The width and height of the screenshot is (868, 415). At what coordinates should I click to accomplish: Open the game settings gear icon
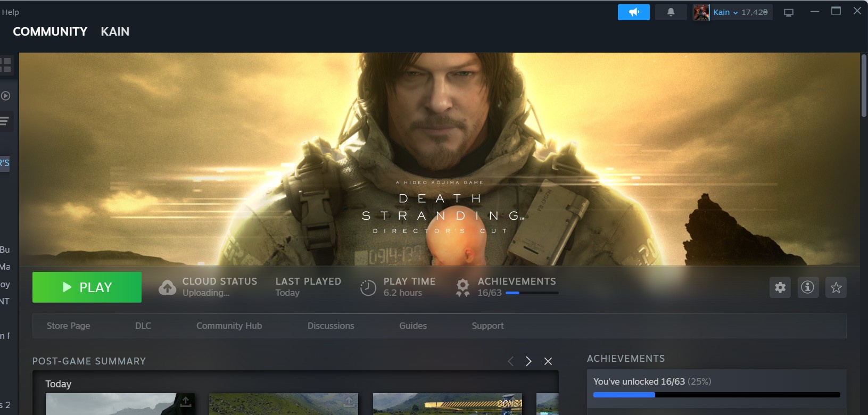[x=780, y=287]
